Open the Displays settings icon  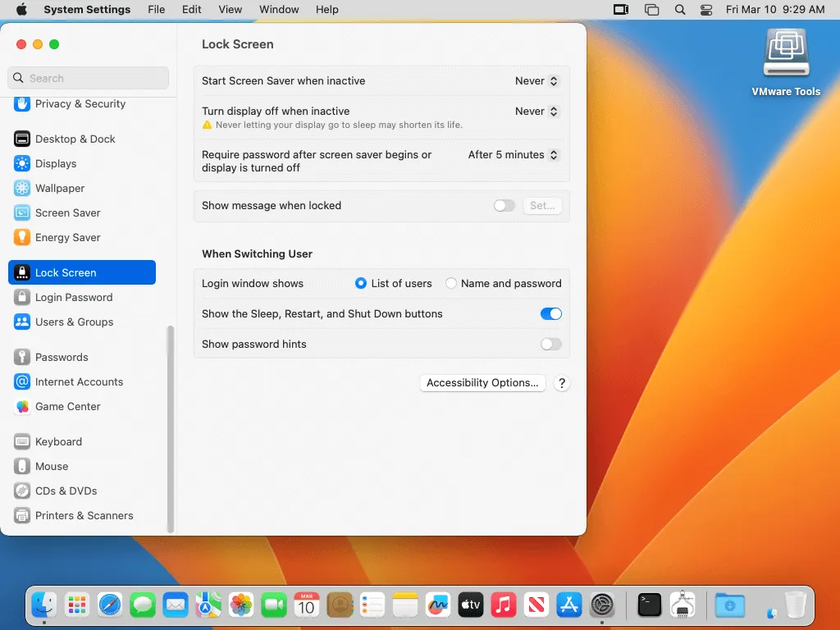tap(22, 163)
